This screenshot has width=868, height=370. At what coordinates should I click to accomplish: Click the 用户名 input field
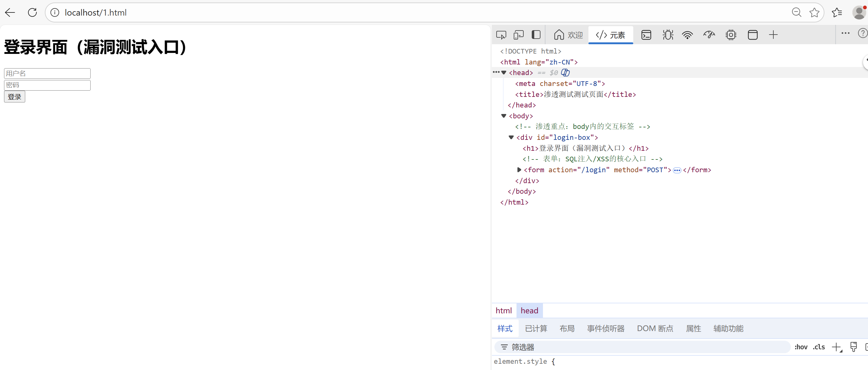pos(47,73)
